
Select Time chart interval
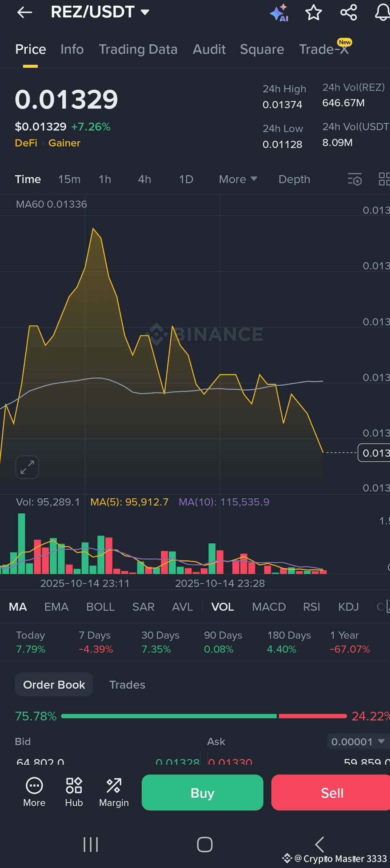point(28,179)
